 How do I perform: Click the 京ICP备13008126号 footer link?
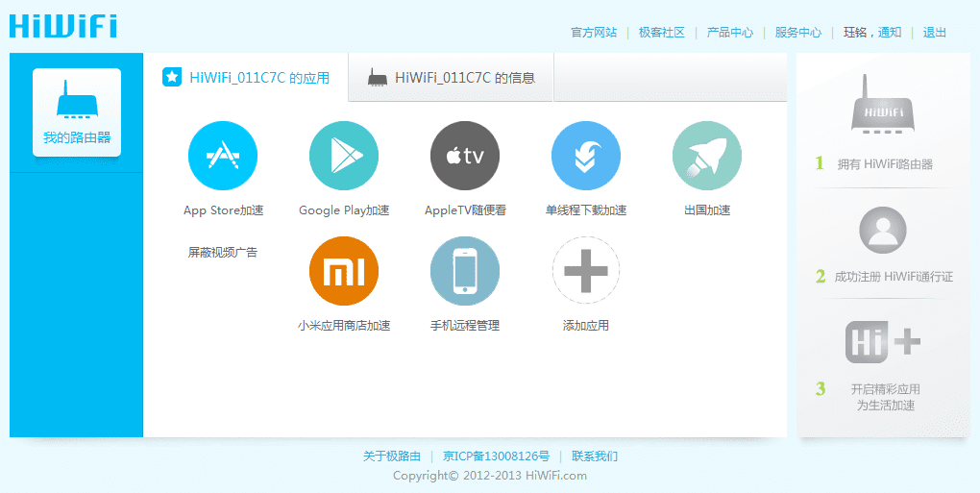point(497,456)
